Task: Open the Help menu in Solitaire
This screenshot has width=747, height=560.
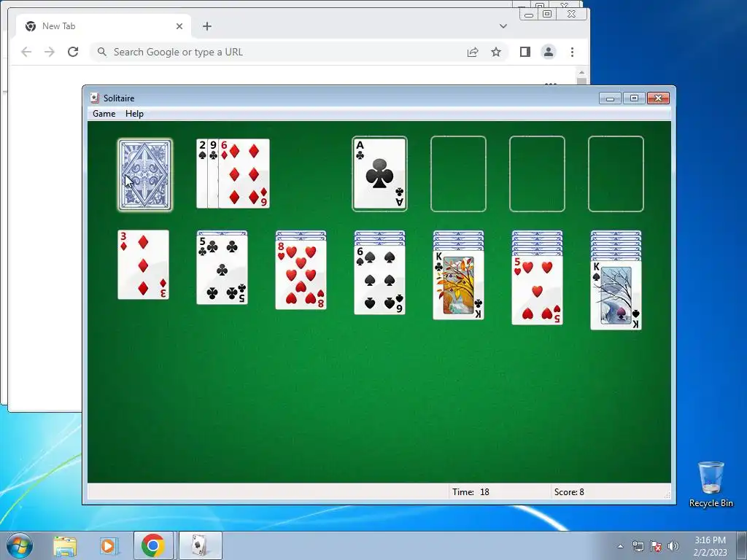Action: (x=134, y=113)
